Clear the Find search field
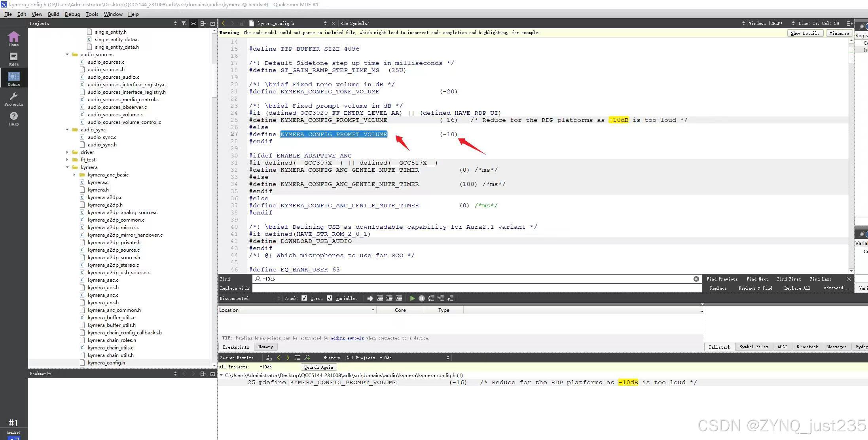868x440 pixels. pyautogui.click(x=696, y=279)
